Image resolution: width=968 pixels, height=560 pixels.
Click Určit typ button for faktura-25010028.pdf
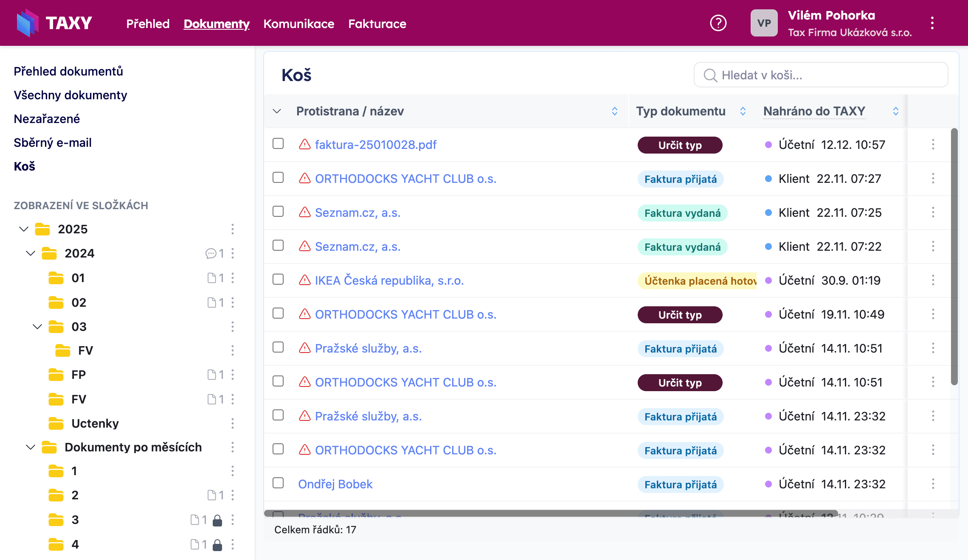pos(679,145)
